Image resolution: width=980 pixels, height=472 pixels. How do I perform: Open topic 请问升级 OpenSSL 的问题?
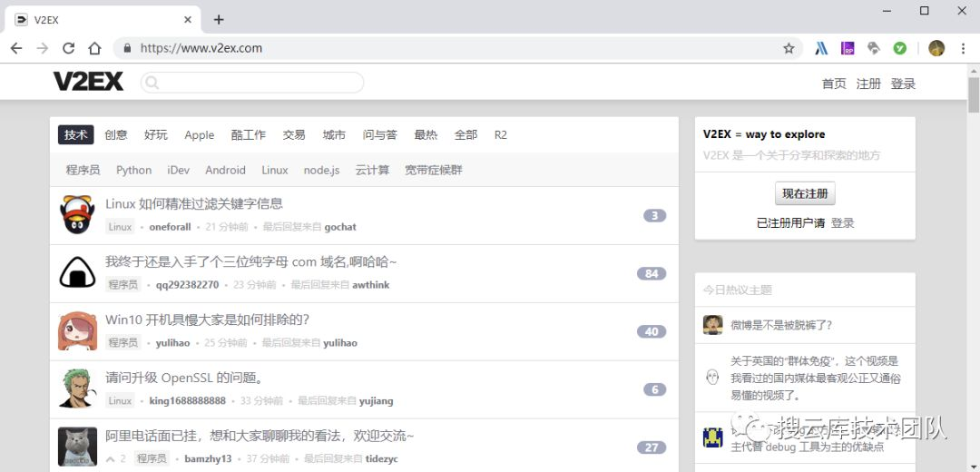pos(184,378)
